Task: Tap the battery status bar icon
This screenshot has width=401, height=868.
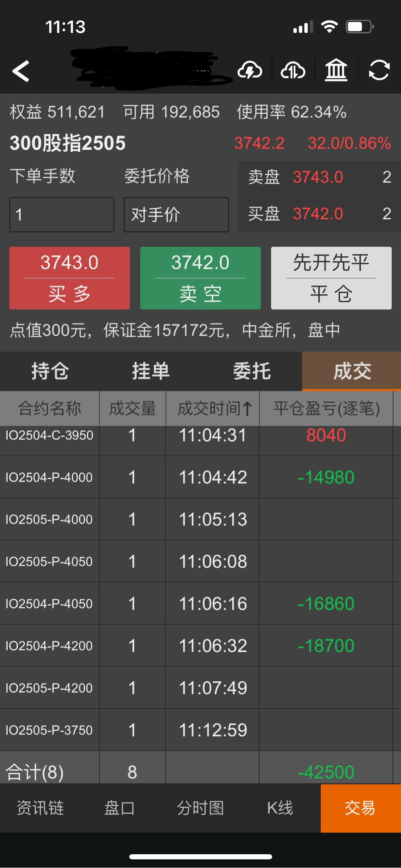Action: (360, 27)
